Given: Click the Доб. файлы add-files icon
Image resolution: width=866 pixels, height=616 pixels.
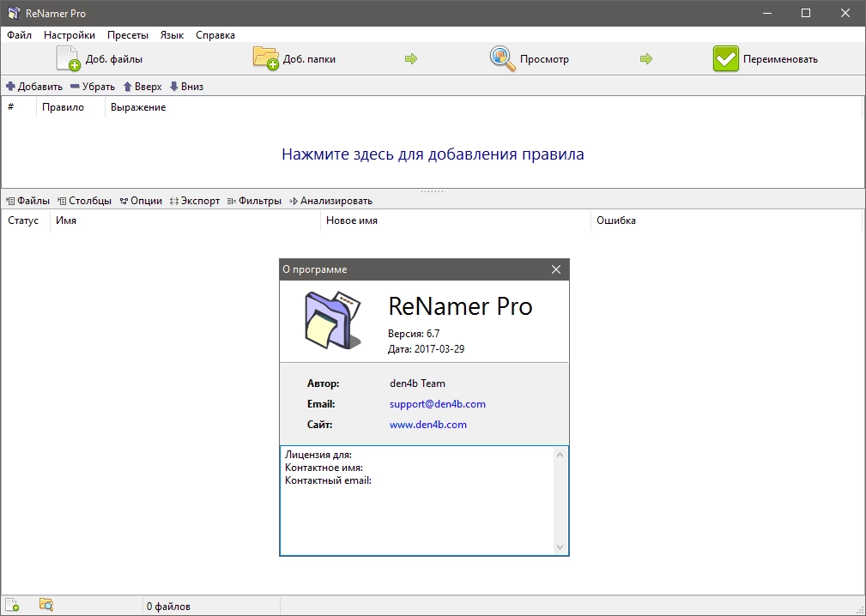Looking at the screenshot, I should coord(69,59).
